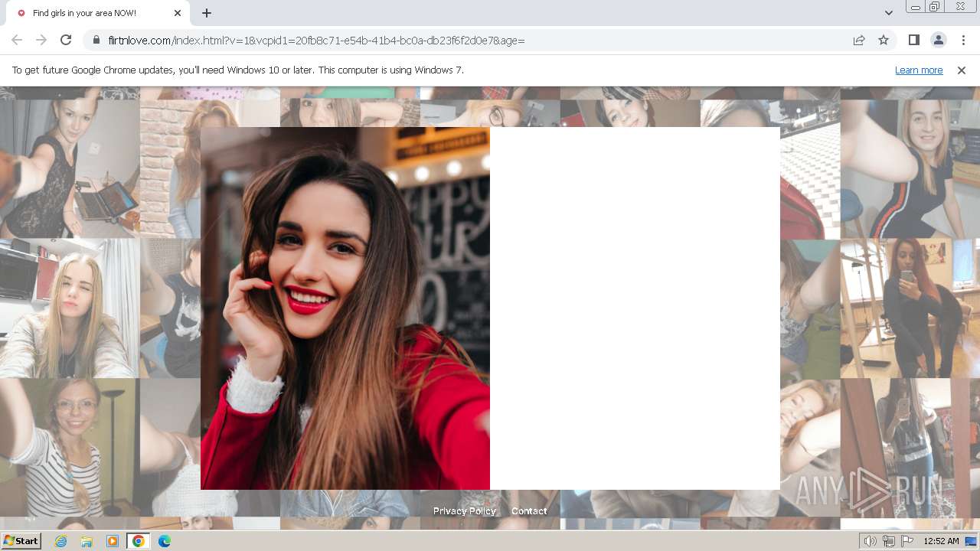Expand the tab search dropdown arrow

(888, 13)
